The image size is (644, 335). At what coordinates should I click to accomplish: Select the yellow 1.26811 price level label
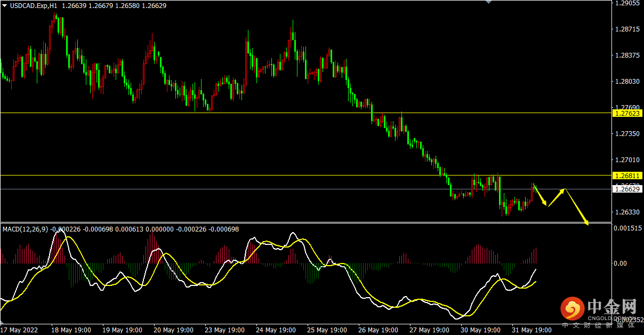tap(627, 176)
